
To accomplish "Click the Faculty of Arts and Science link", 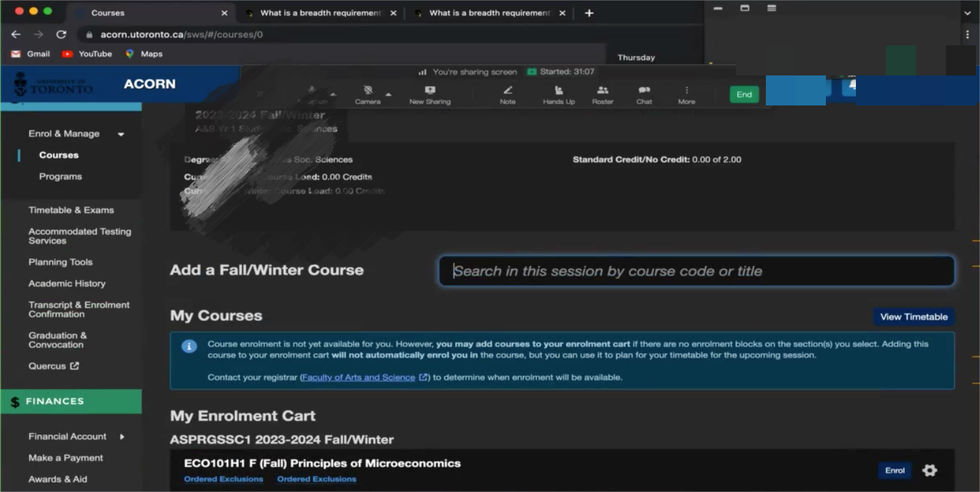I will pyautogui.click(x=359, y=377).
